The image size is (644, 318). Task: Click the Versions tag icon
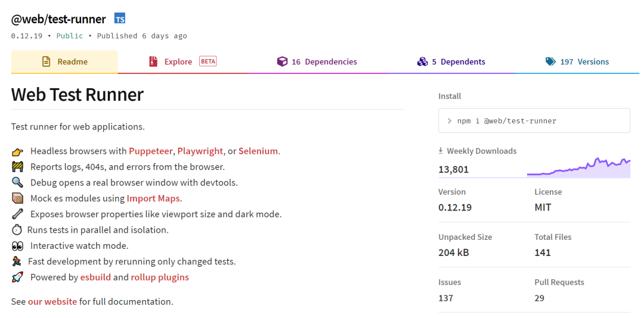click(550, 61)
